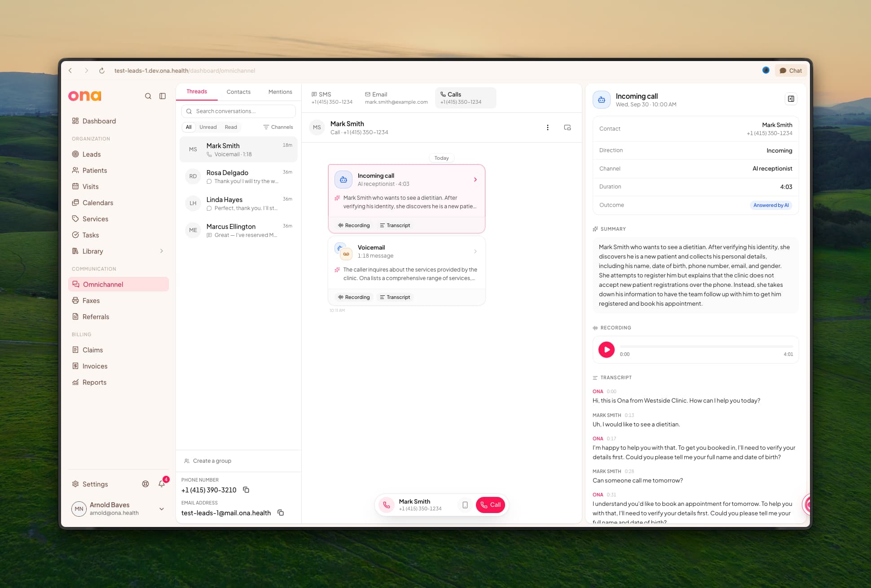Open the three-dot menu for Mark Smith
Image resolution: width=871 pixels, height=588 pixels.
547,127
